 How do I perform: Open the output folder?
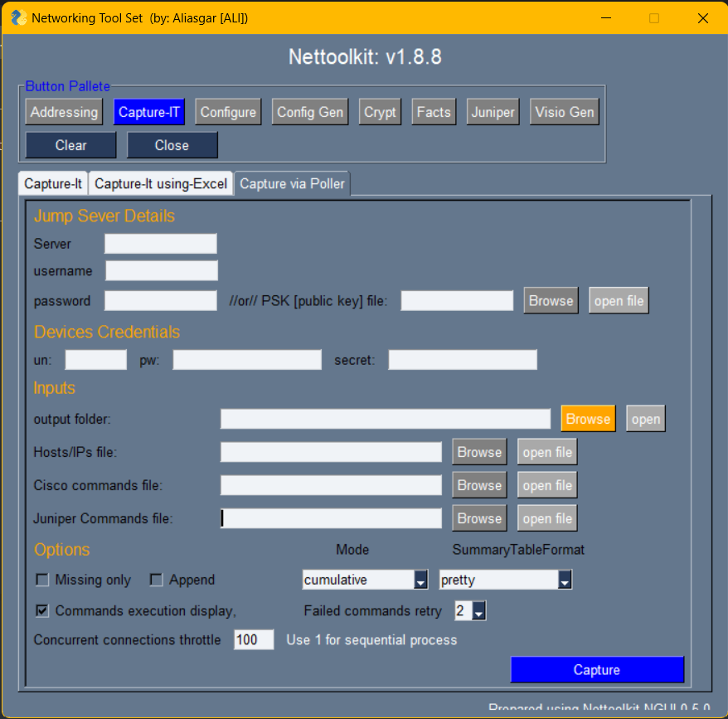[646, 419]
